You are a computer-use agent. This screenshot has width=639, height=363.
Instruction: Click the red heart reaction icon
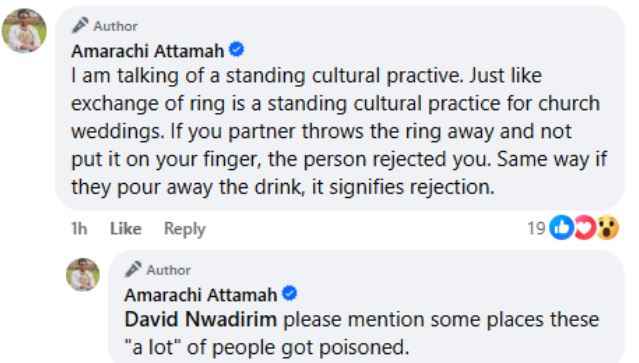[x=585, y=227]
